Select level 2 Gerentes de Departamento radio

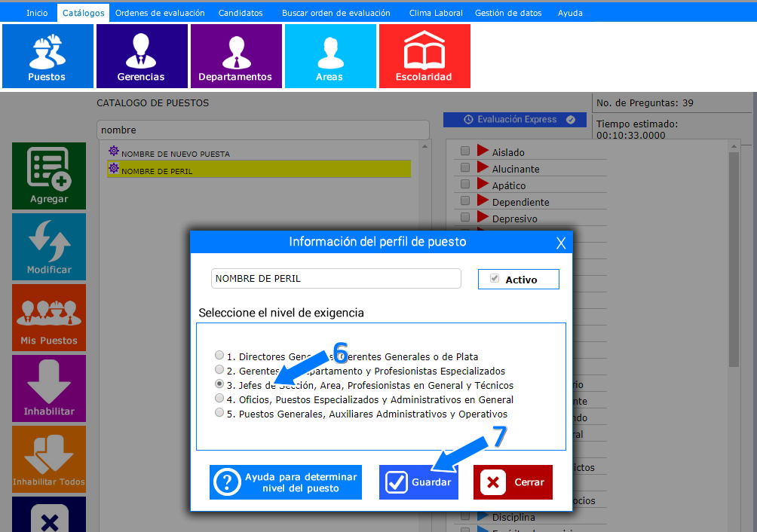pyautogui.click(x=219, y=369)
